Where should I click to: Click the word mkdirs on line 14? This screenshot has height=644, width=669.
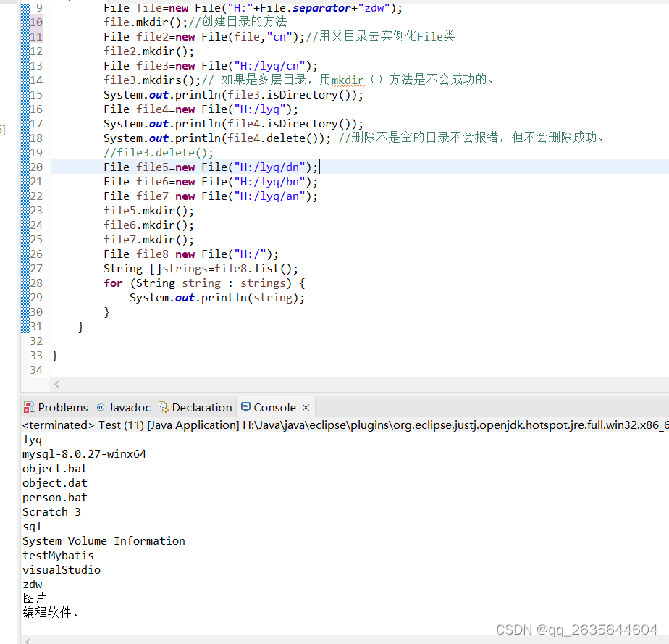(x=160, y=80)
